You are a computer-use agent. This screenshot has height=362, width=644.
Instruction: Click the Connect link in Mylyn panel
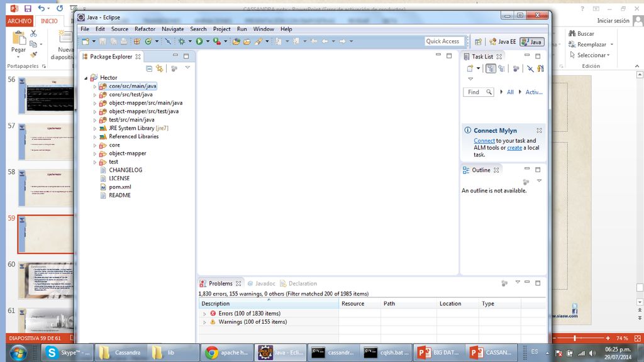click(x=484, y=141)
